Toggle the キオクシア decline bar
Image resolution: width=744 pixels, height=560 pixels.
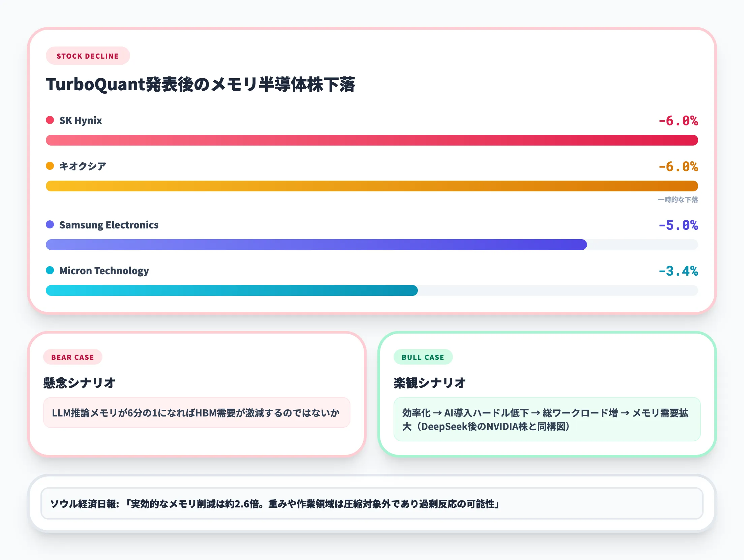coord(371,186)
